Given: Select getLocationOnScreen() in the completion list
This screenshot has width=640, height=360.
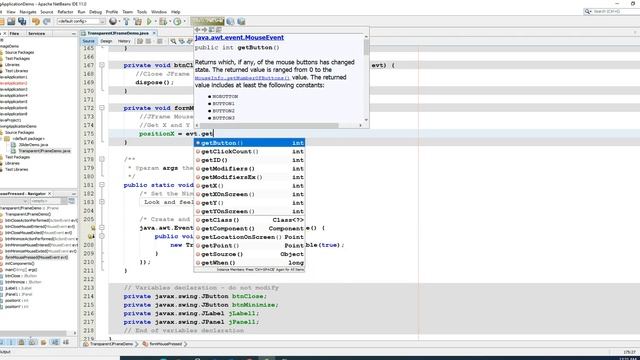Looking at the screenshot, I should click(x=249, y=237).
